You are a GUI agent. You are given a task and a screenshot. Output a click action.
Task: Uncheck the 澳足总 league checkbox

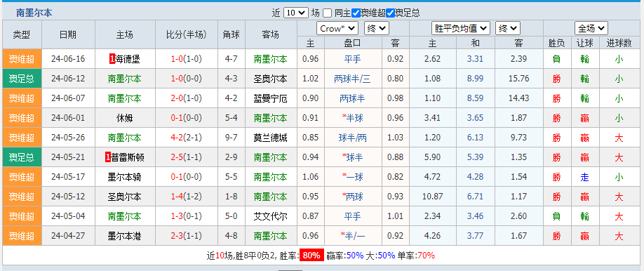(x=391, y=13)
